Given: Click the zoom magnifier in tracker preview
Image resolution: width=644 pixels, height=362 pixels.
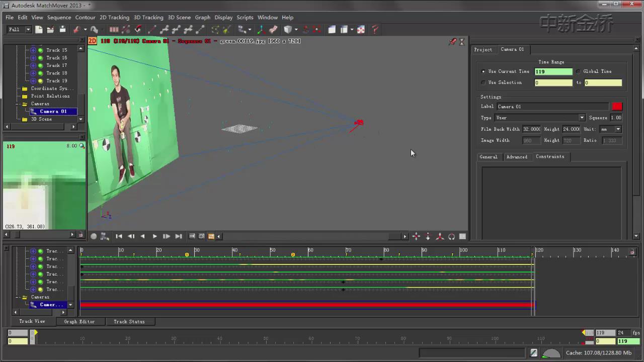Looking at the screenshot, I should pos(82,146).
